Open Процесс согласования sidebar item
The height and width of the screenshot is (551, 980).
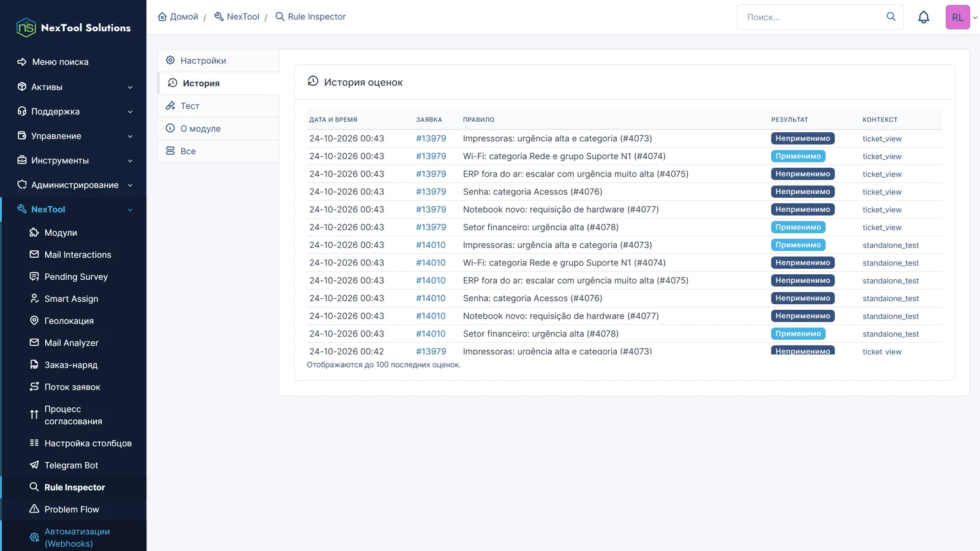click(73, 415)
